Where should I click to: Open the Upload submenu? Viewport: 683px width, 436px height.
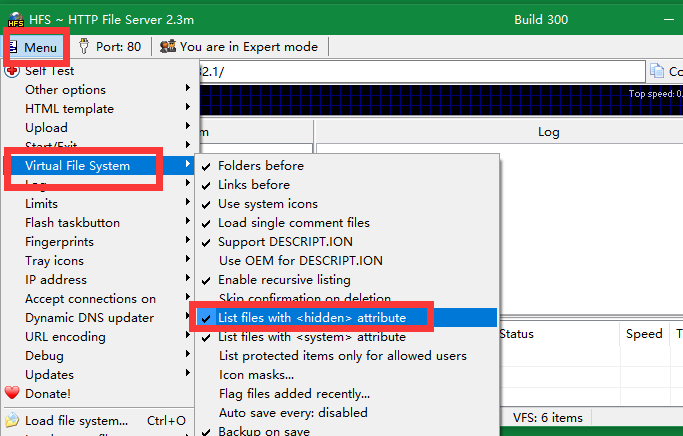(x=98, y=128)
